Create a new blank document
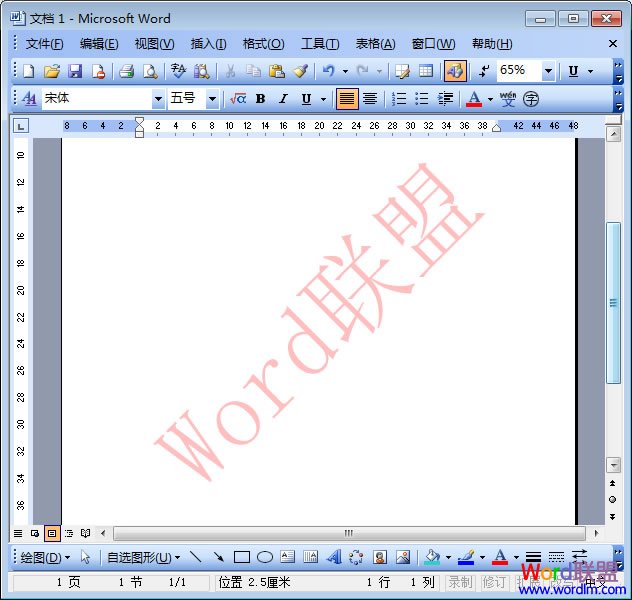Image resolution: width=632 pixels, height=600 pixels. point(29,71)
